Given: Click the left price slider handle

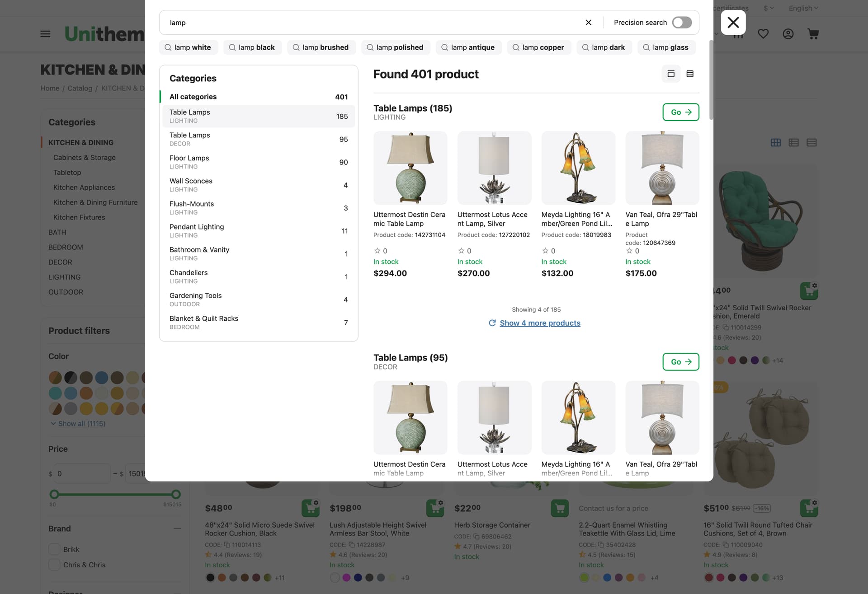Looking at the screenshot, I should click(54, 494).
